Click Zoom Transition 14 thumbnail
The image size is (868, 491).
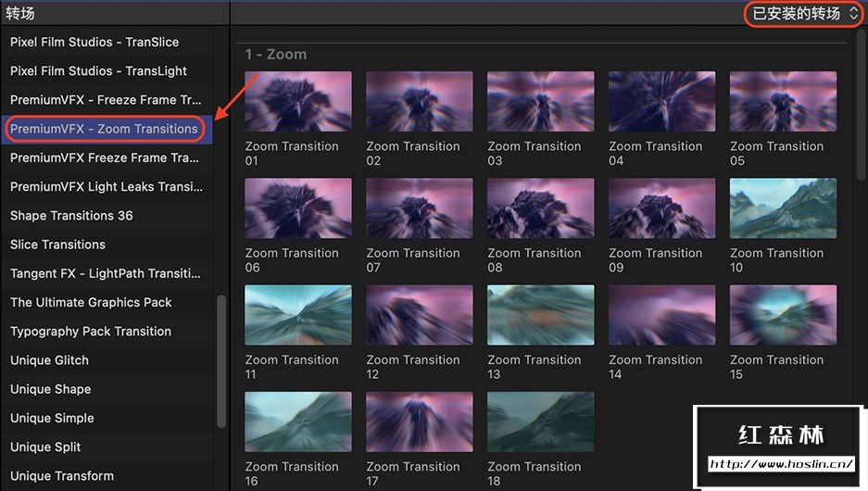click(662, 315)
